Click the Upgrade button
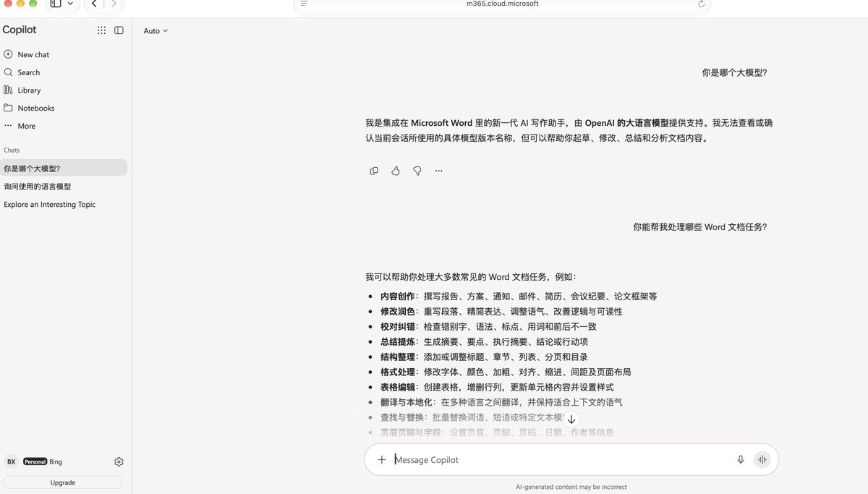Viewport: 868px width, 494px height. tap(63, 482)
